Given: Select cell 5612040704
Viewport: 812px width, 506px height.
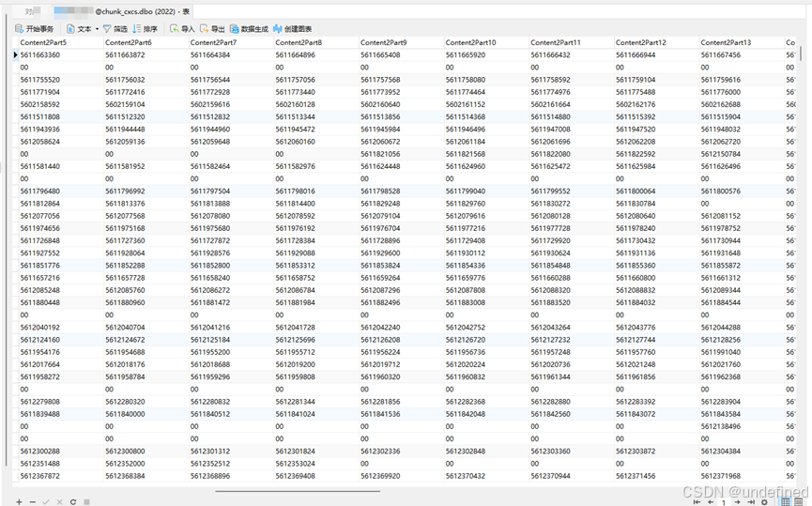Looking at the screenshot, I should [146, 328].
